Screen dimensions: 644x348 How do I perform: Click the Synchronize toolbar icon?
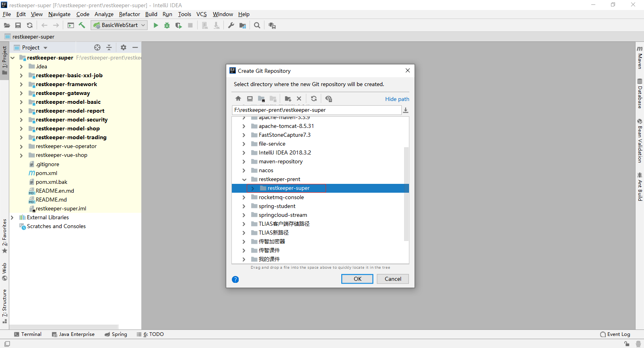pos(30,25)
